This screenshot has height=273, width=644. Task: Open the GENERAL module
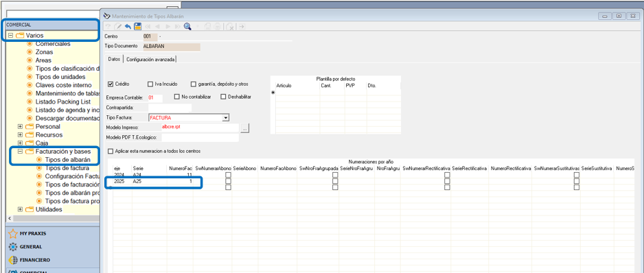click(31, 247)
